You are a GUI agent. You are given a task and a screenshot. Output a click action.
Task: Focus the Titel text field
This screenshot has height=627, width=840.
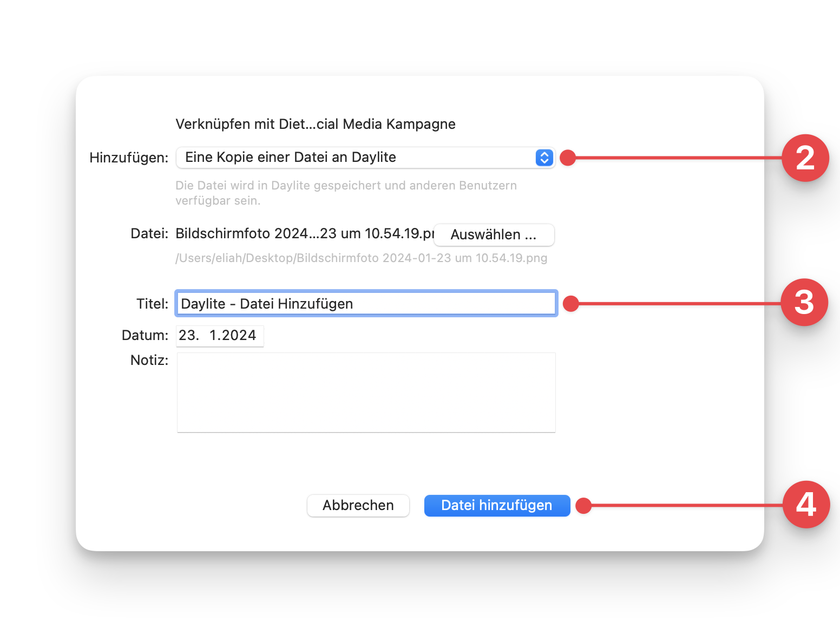point(366,304)
